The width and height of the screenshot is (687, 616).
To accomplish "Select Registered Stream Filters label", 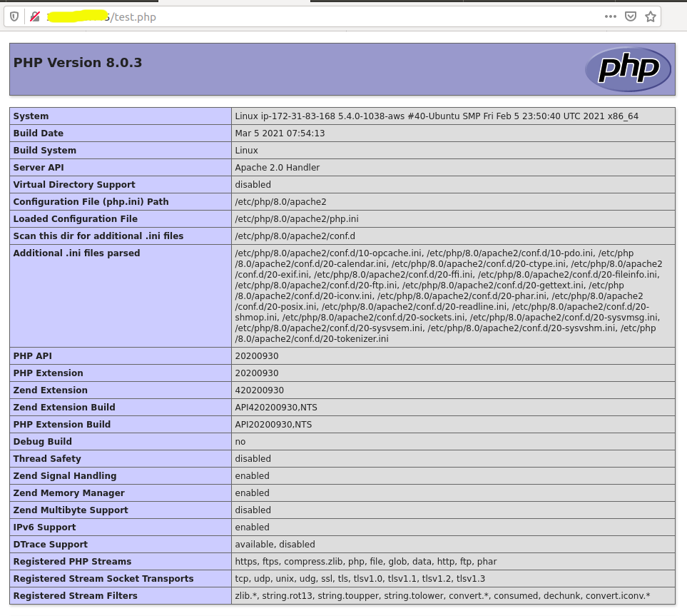I will [76, 595].
